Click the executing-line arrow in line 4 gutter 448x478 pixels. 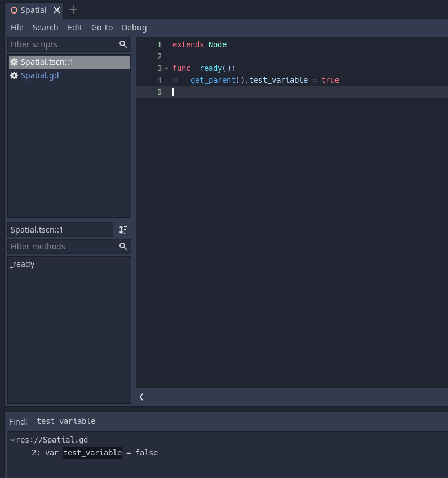(x=174, y=80)
